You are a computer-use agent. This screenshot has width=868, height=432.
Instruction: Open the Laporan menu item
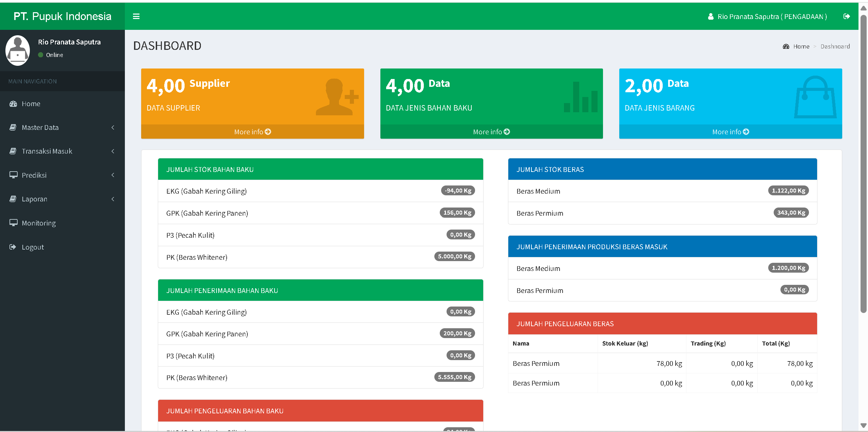point(34,199)
